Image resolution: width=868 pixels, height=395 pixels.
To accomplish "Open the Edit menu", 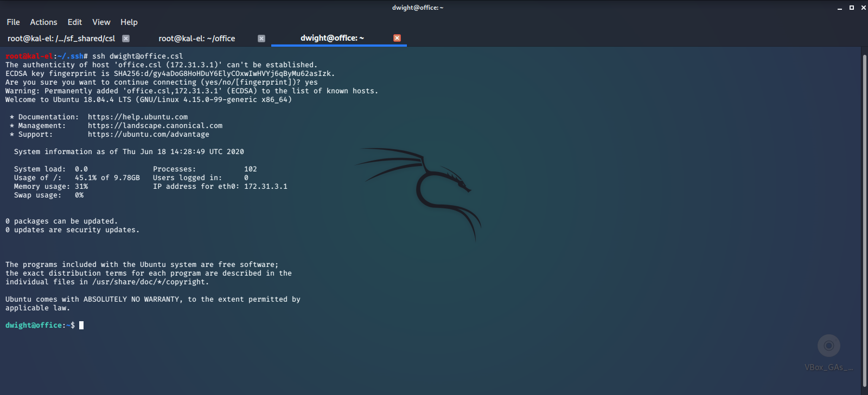I will tap(75, 22).
